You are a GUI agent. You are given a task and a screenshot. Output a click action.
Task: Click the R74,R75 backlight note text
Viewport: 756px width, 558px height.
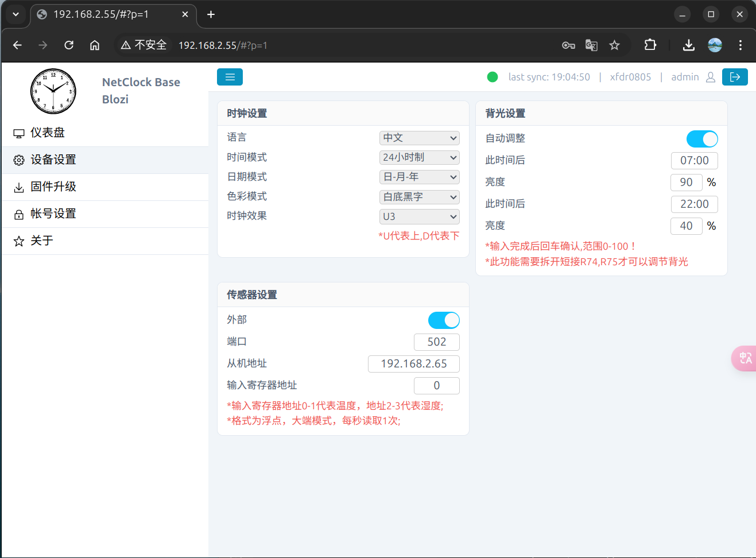(587, 262)
